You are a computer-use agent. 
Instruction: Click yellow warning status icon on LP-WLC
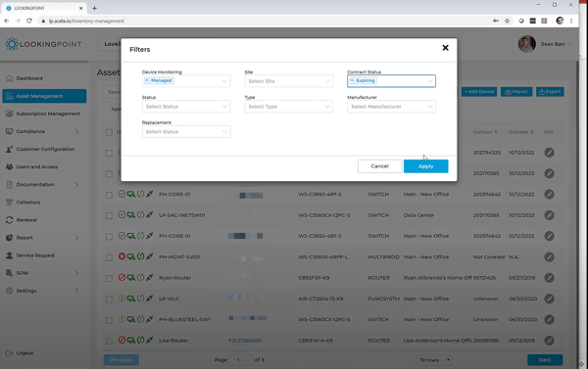pos(122,299)
